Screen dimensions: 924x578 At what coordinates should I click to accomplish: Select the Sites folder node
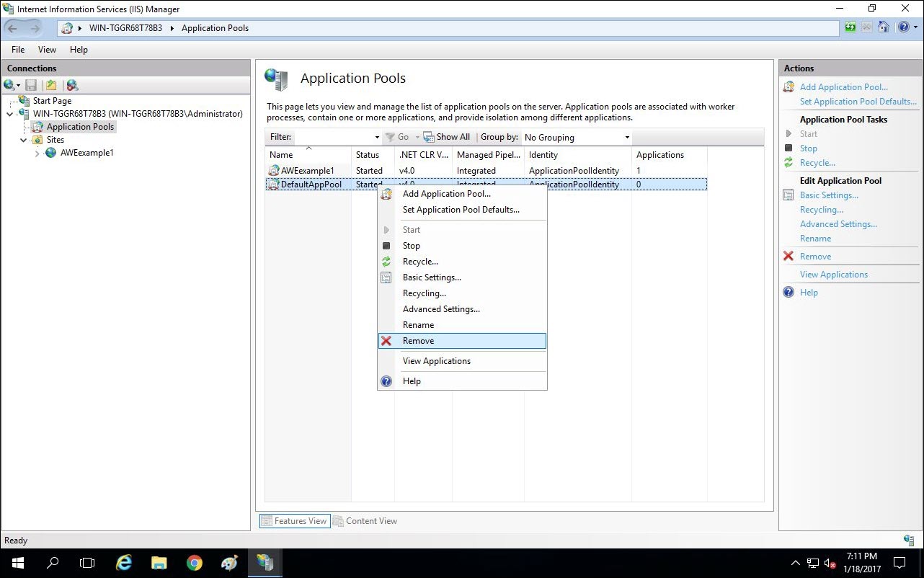(x=55, y=140)
